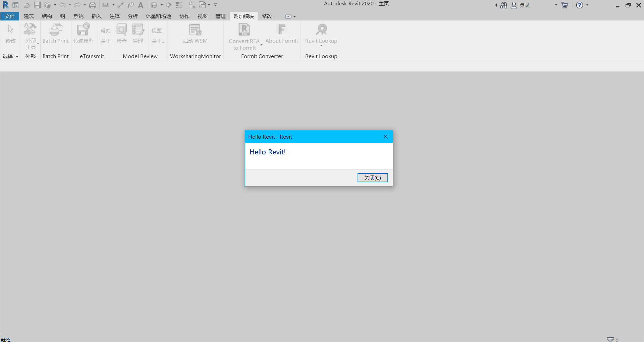Screen dimensions: 644x342
Task: Open Customize Quick Access Toolbar dropdown
Action: click(x=215, y=5)
